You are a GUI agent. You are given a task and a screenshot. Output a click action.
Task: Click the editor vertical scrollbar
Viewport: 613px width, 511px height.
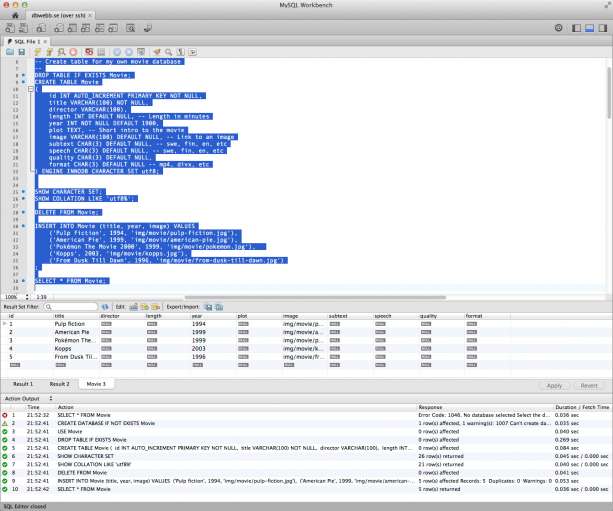tap(609, 92)
